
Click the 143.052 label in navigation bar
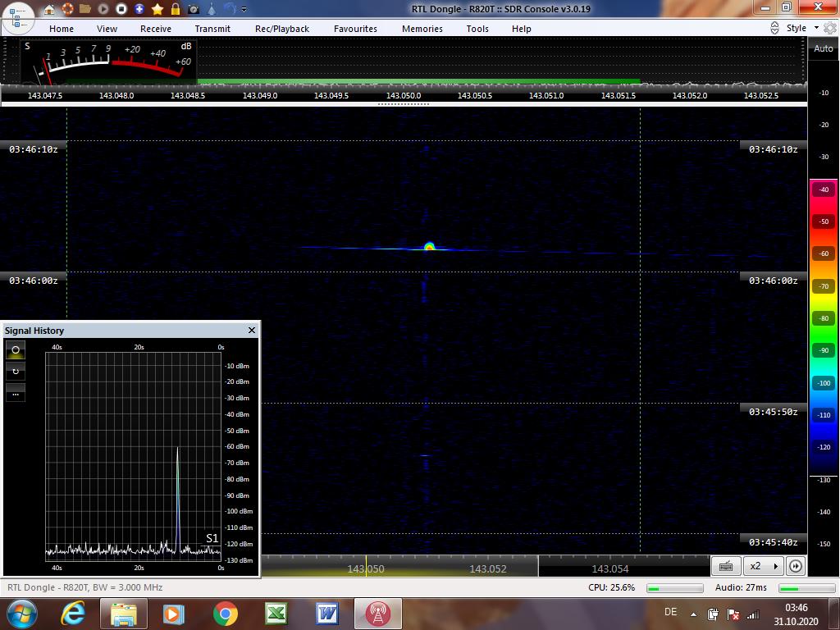(x=487, y=569)
